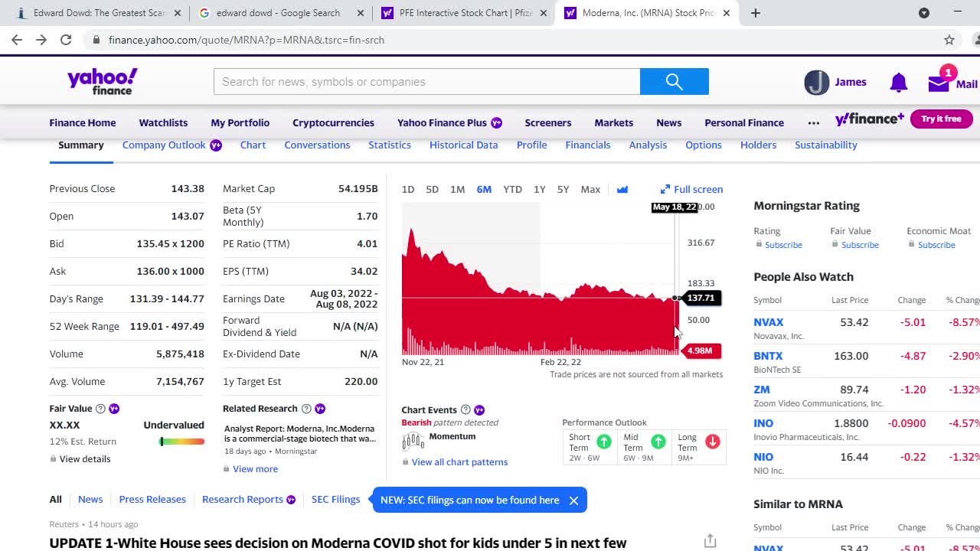980x551 pixels.
Task: Open the NVAX symbol link in People Also Watch
Action: coord(769,322)
